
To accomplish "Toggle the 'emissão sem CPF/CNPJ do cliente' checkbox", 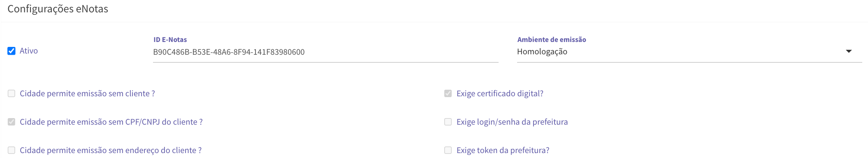I will 12,122.
